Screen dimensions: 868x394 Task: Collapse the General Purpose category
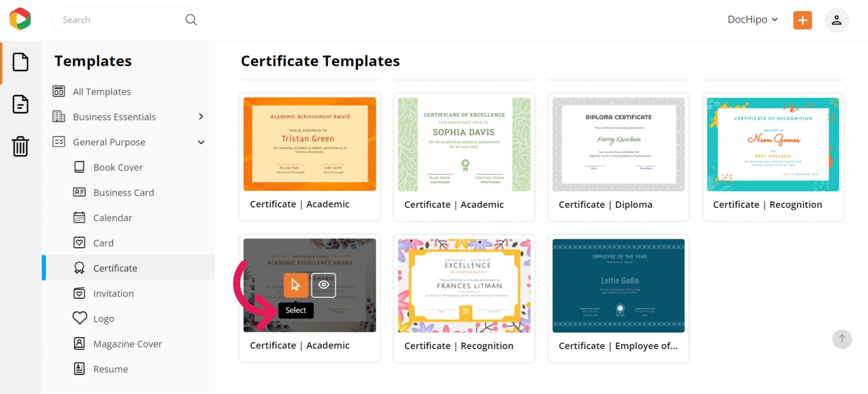[x=201, y=142]
